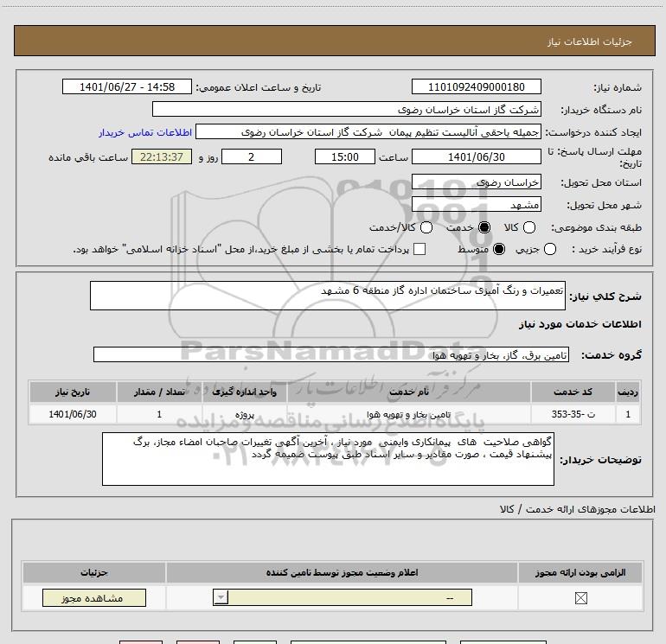Click the جزئیات column header

(94, 572)
